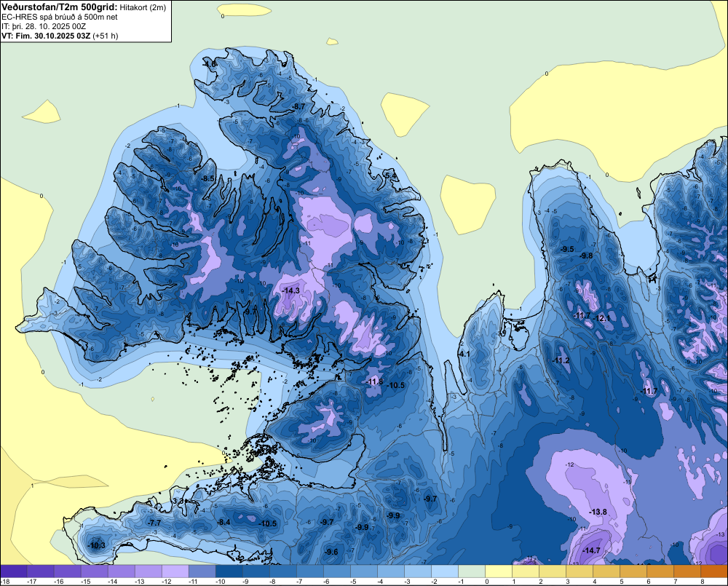Click the -9.8 temperature label
728x586 pixels.
tap(586, 256)
